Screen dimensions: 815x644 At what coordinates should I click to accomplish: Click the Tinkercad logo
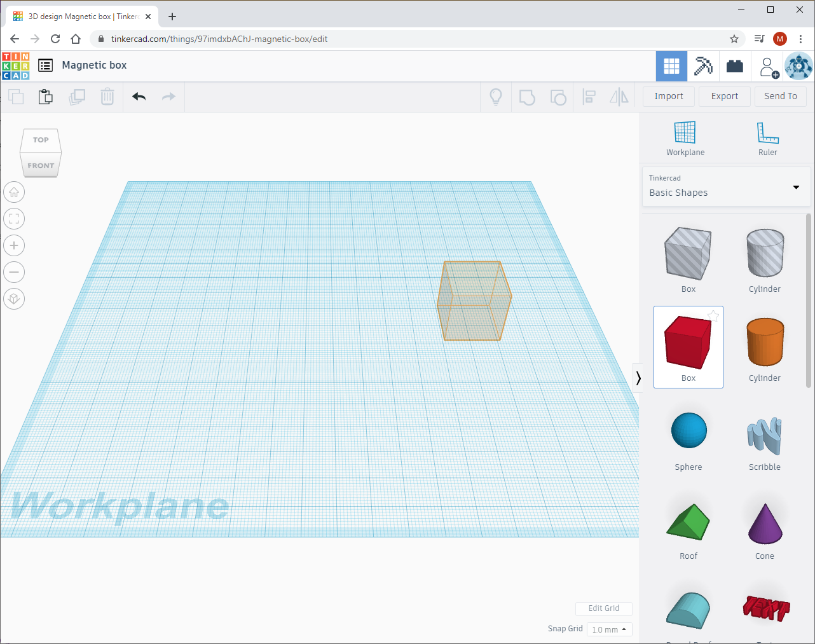tap(16, 65)
